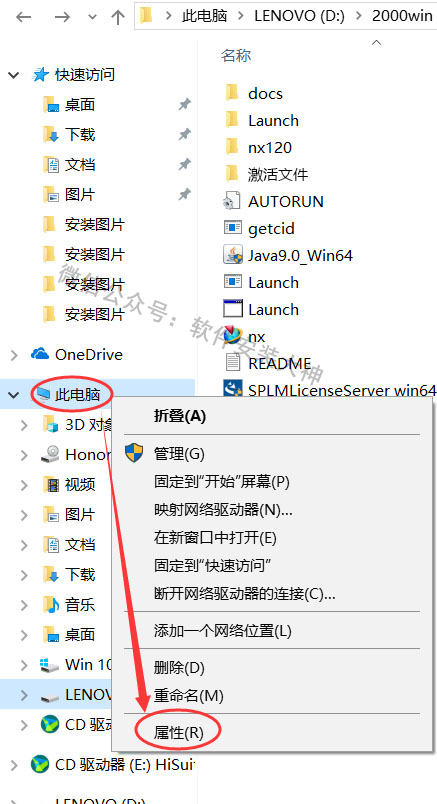Open the recent locations dropdown arrow

pyautogui.click(x=92, y=17)
